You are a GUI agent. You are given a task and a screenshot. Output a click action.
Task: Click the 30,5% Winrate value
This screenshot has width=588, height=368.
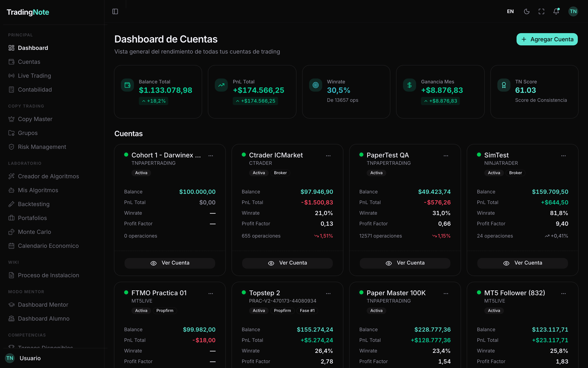click(339, 90)
